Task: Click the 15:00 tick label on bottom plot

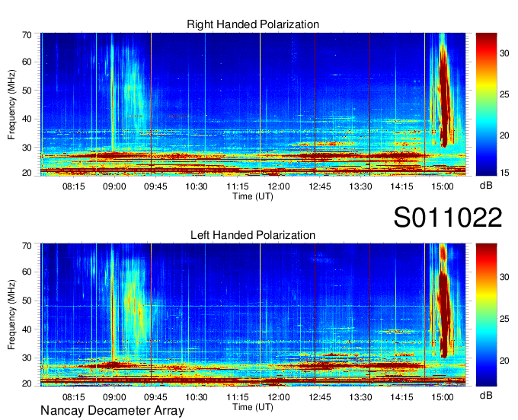Action: 443,397
